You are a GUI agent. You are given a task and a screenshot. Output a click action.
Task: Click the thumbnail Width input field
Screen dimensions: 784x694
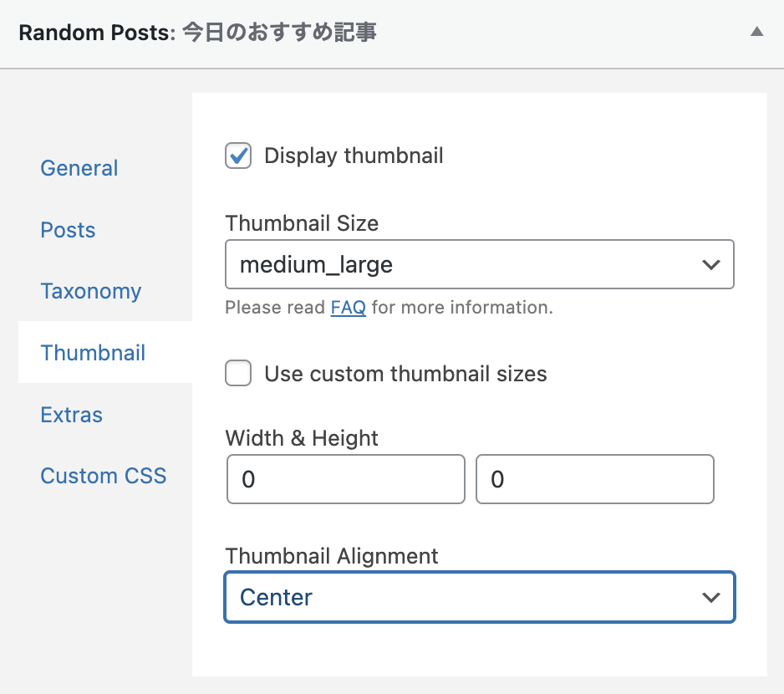345,479
